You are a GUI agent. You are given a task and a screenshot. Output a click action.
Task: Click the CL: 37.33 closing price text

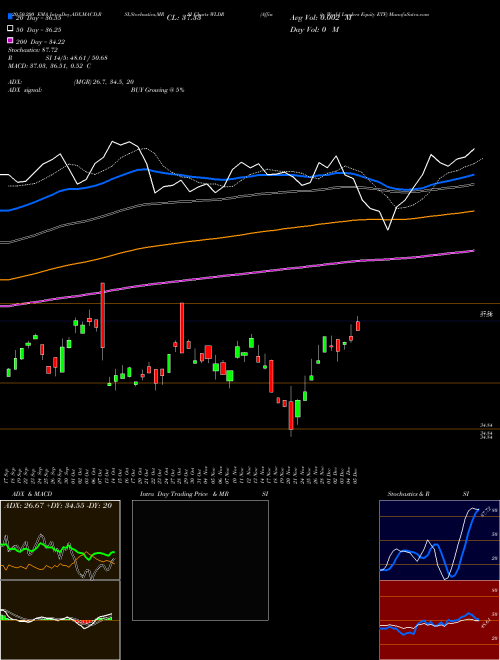184,18
